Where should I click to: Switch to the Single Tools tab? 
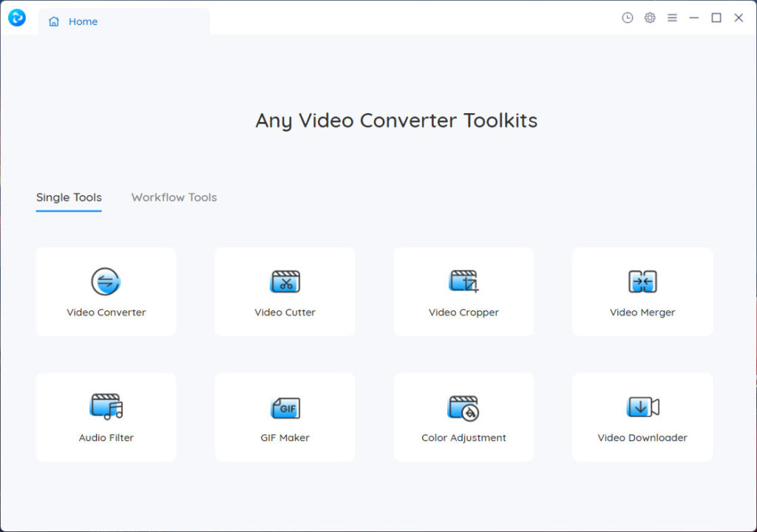69,197
